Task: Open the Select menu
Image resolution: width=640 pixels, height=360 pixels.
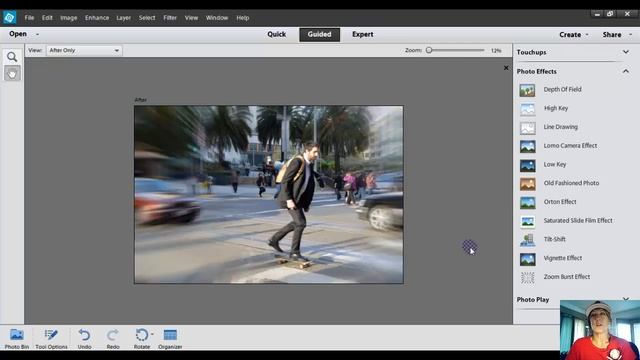Action: [x=147, y=18]
